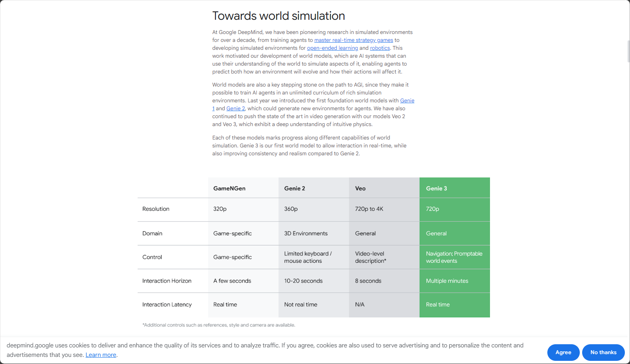Click the Control row label
The image size is (630, 364).
pyautogui.click(x=152, y=257)
